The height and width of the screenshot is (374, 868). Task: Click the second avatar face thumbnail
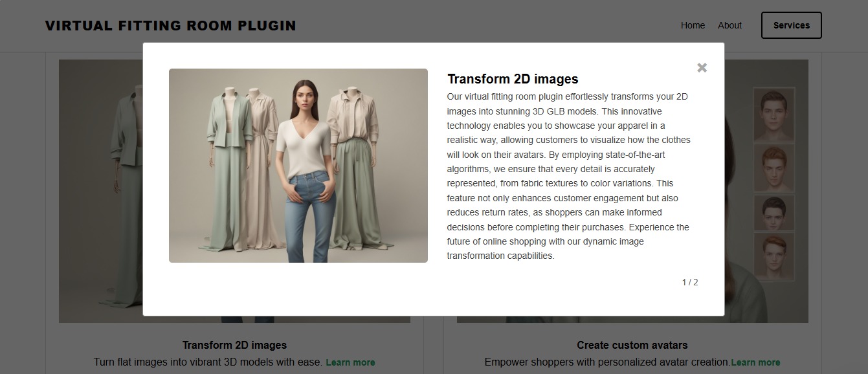[x=775, y=168]
